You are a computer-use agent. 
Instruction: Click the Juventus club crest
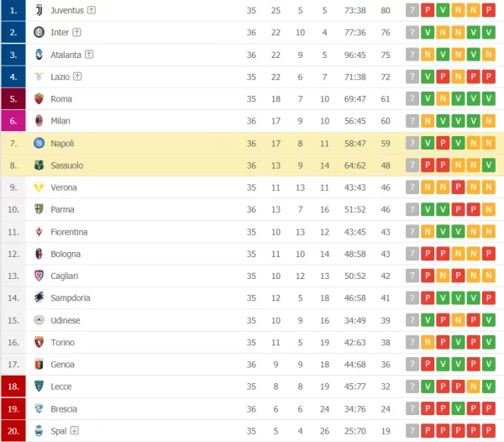click(39, 10)
